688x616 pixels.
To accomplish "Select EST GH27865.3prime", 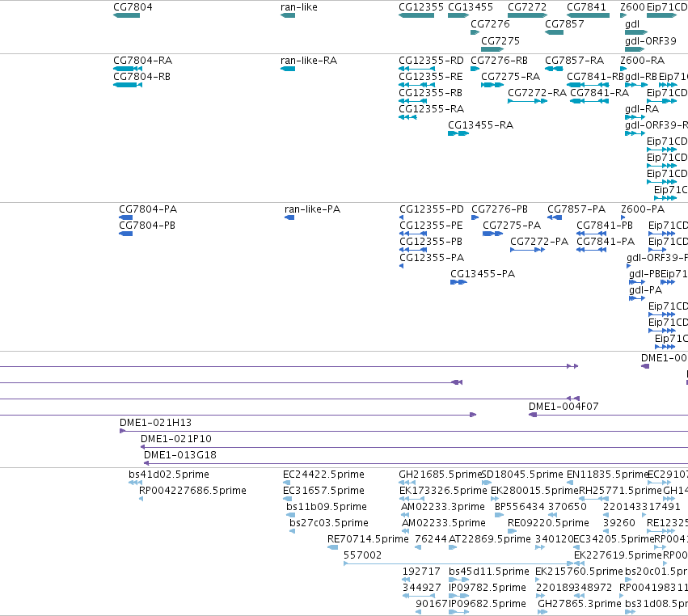I will point(579,604).
